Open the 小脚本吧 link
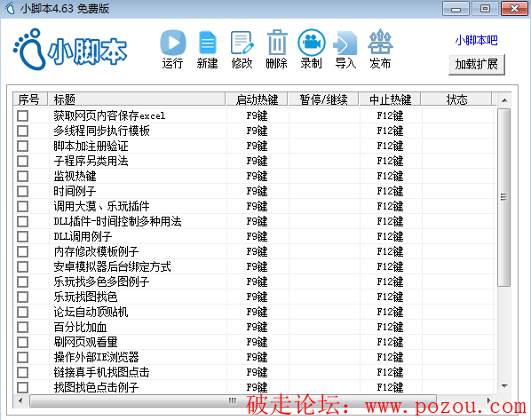The height and width of the screenshot is (420, 531). coord(476,40)
